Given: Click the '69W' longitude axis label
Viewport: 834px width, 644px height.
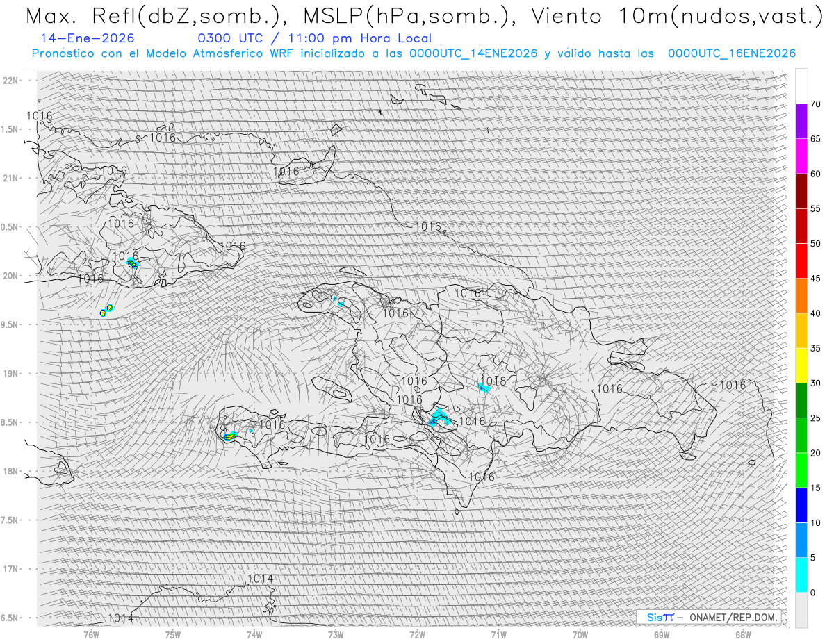Looking at the screenshot, I should [661, 634].
